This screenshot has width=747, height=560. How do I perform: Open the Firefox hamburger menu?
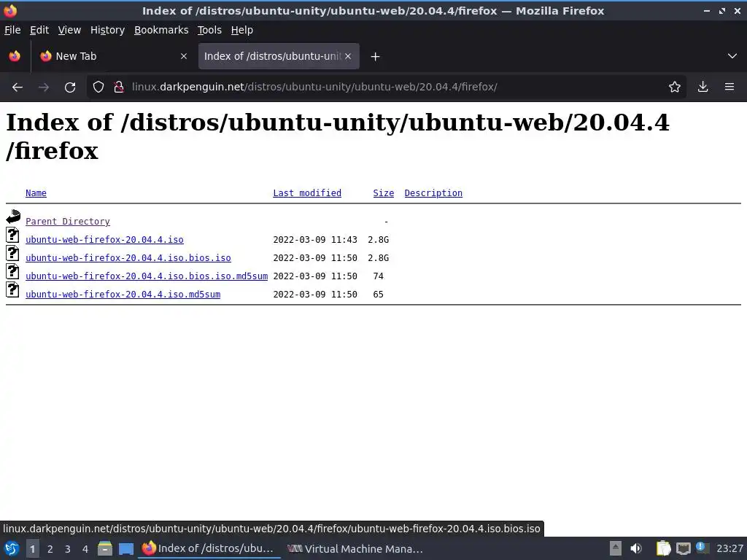729,87
